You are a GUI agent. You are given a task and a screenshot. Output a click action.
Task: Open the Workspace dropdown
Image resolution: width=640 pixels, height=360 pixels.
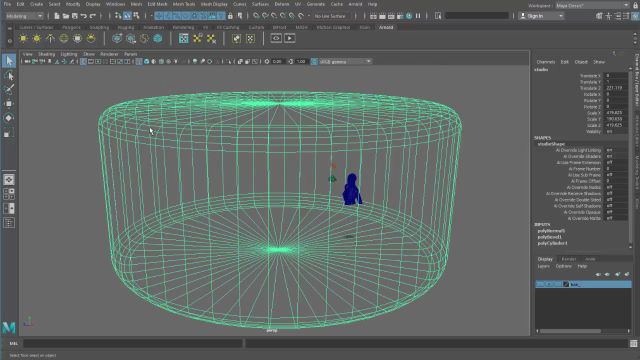[592, 5]
